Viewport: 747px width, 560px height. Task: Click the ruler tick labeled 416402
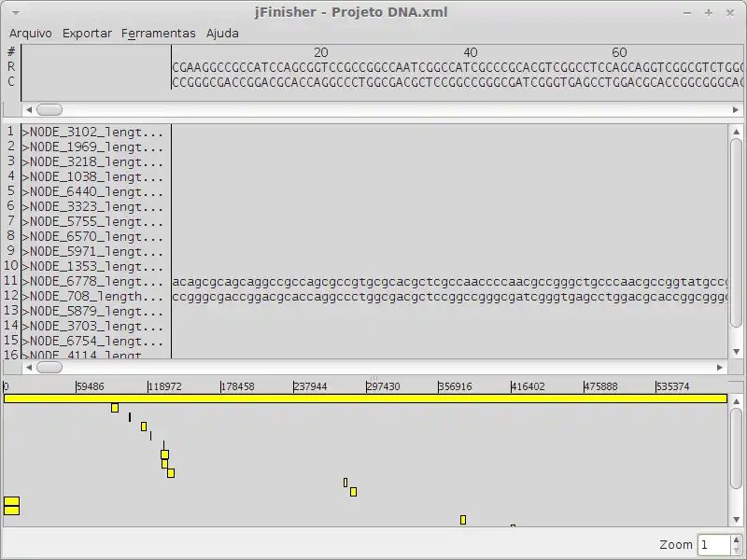[x=528, y=386]
